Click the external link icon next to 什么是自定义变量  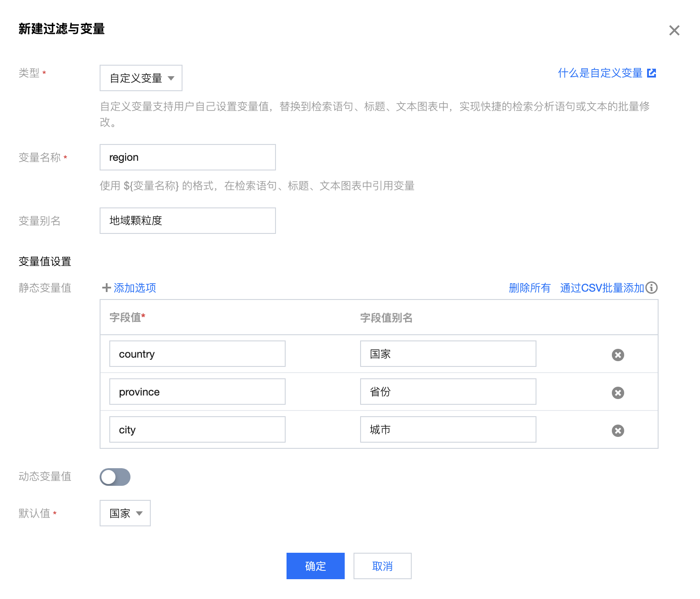pos(652,73)
